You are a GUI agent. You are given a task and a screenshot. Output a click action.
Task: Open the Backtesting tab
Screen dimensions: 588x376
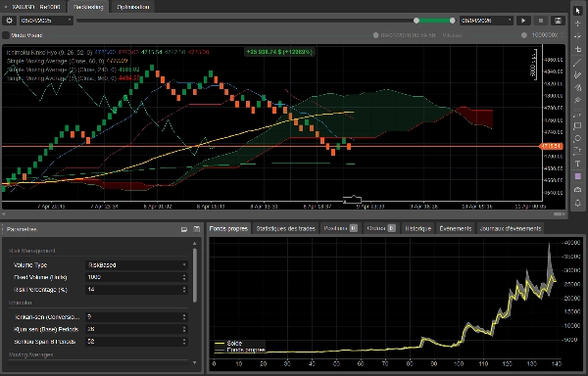88,7
